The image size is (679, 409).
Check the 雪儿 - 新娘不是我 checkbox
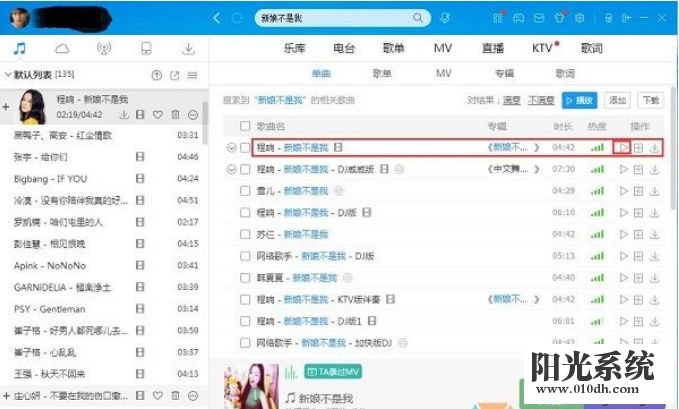click(245, 191)
